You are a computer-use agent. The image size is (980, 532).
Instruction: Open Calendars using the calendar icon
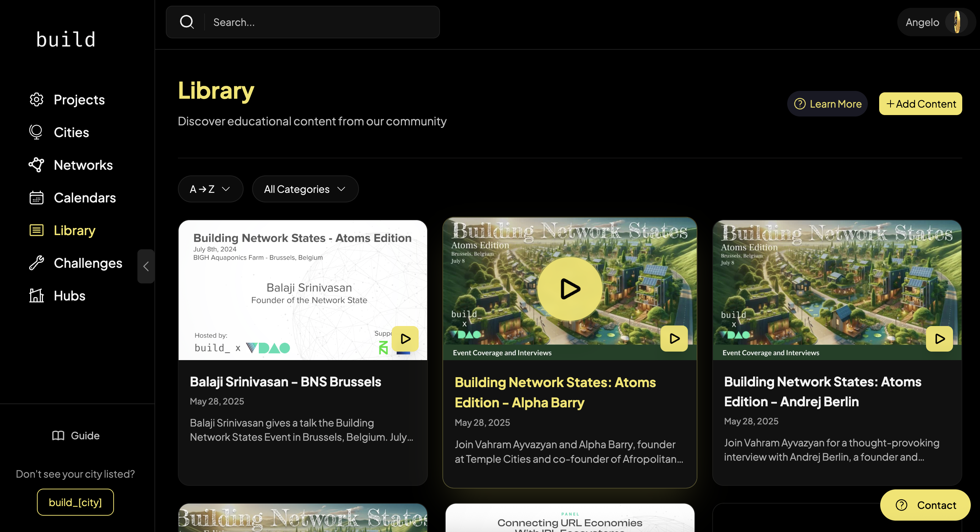click(x=37, y=197)
